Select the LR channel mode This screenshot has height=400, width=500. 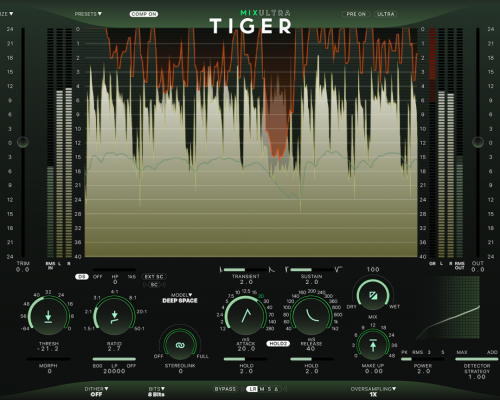coord(253,389)
